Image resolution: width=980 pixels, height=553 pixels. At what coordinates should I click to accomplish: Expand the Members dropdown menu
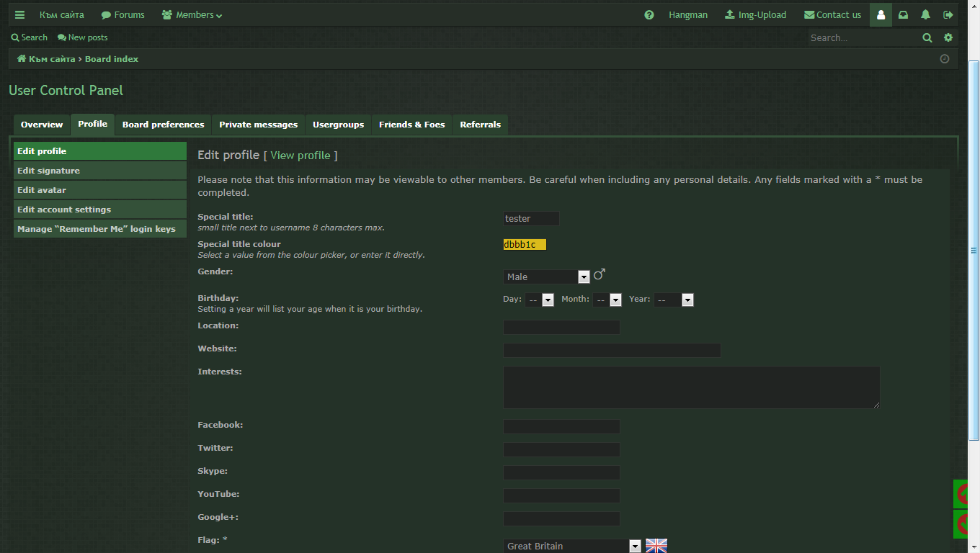coord(192,14)
